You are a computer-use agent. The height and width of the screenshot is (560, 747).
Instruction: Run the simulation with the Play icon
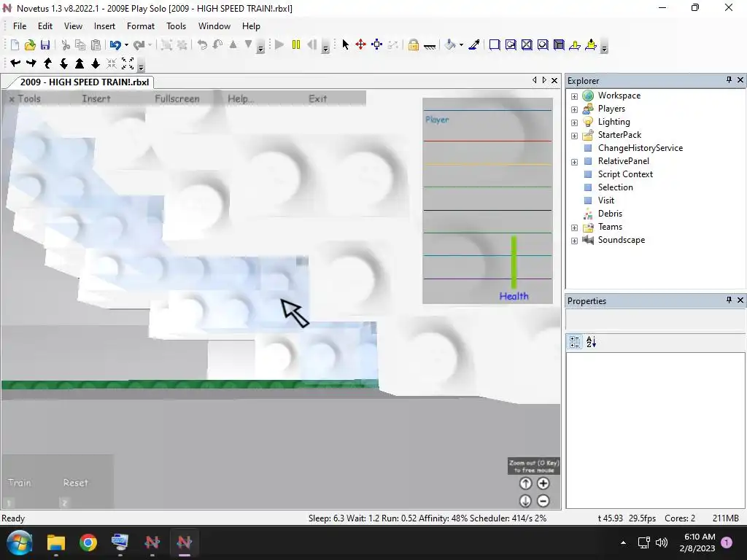click(279, 44)
